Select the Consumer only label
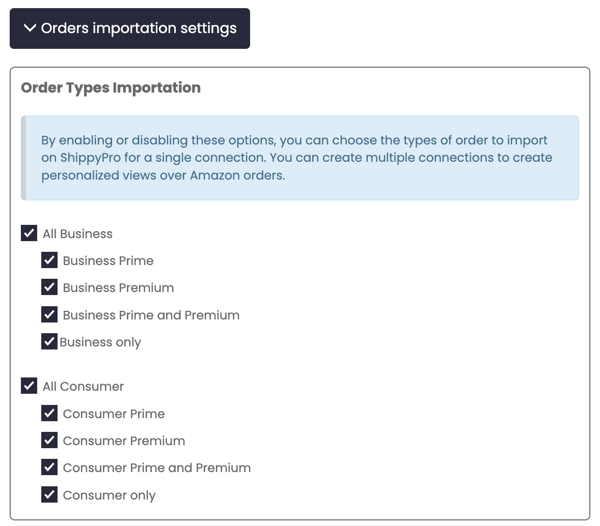 (109, 495)
